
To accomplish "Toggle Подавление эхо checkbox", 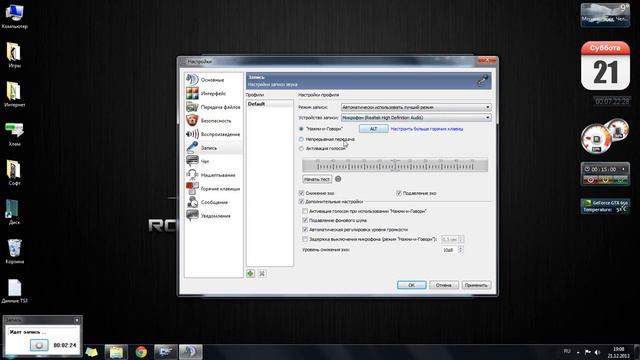I will [399, 193].
